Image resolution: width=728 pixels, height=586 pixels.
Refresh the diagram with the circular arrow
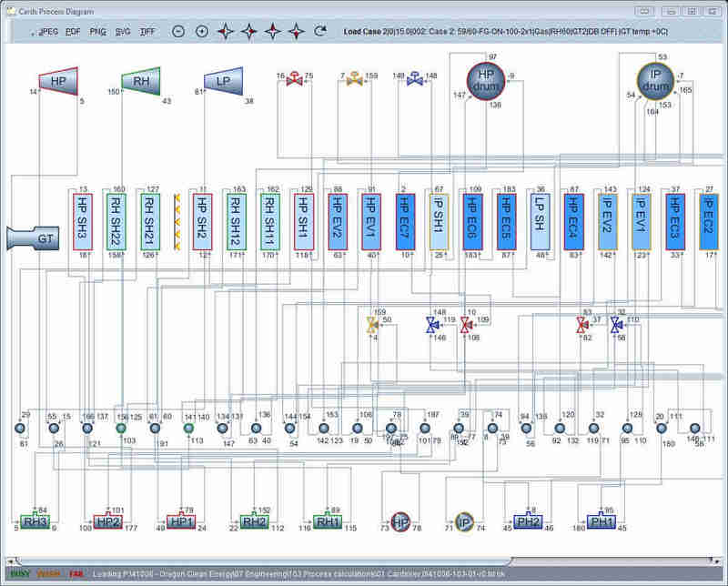point(320,31)
